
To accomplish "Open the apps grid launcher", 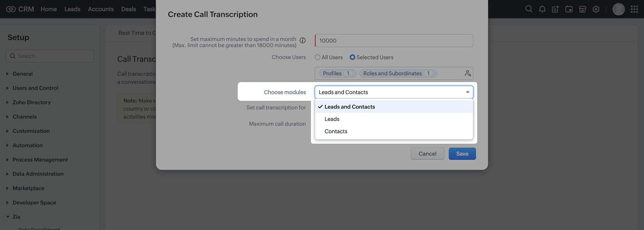I will 634,9.
